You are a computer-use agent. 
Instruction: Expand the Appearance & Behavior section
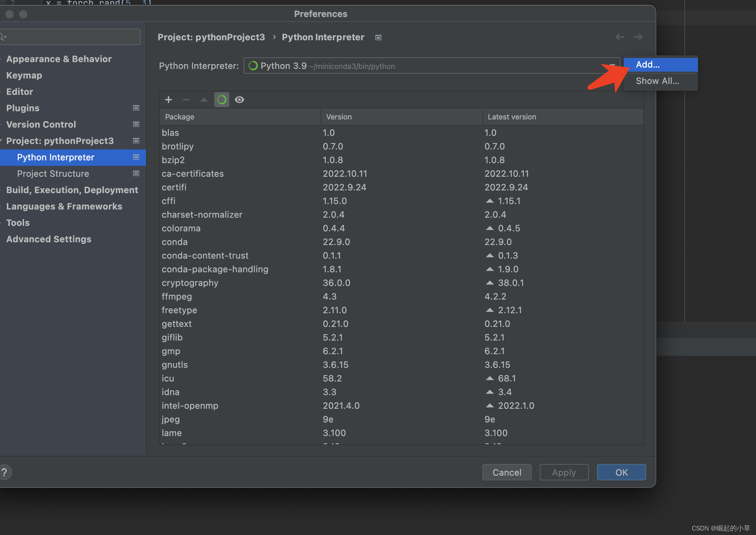click(x=59, y=59)
